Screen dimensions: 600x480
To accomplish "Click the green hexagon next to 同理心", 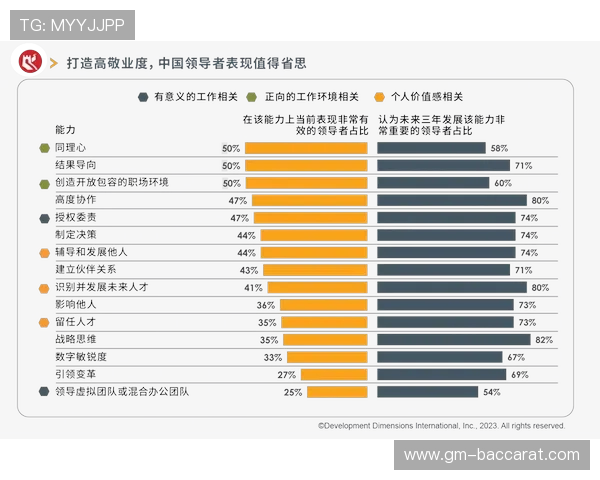I will [44, 148].
